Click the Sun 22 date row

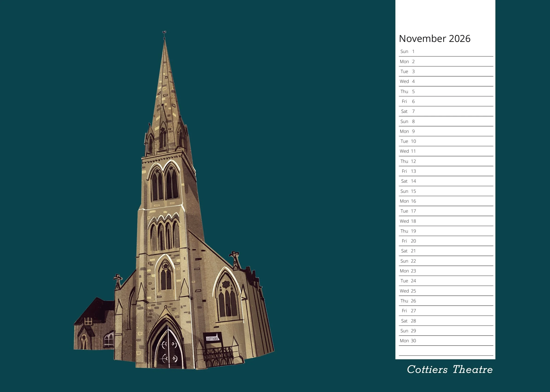446,261
